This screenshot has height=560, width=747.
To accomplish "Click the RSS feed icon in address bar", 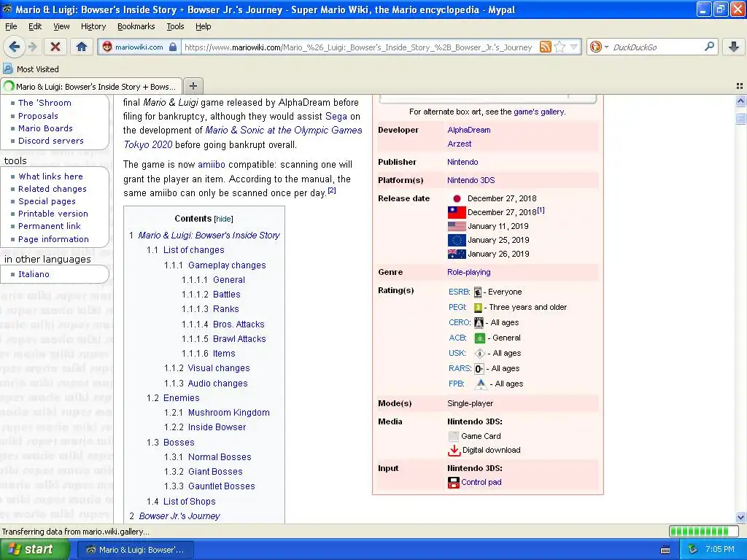I will click(x=545, y=47).
